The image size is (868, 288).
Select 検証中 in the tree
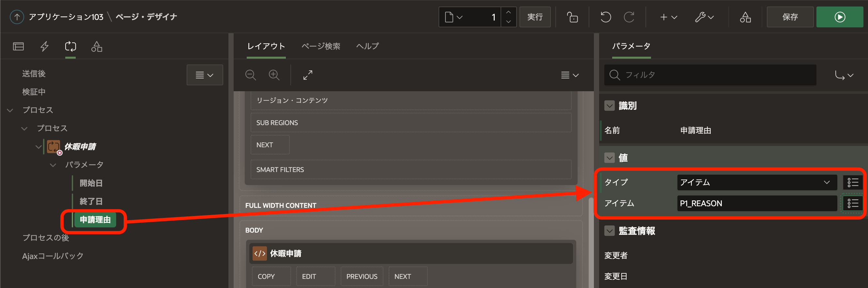click(34, 92)
